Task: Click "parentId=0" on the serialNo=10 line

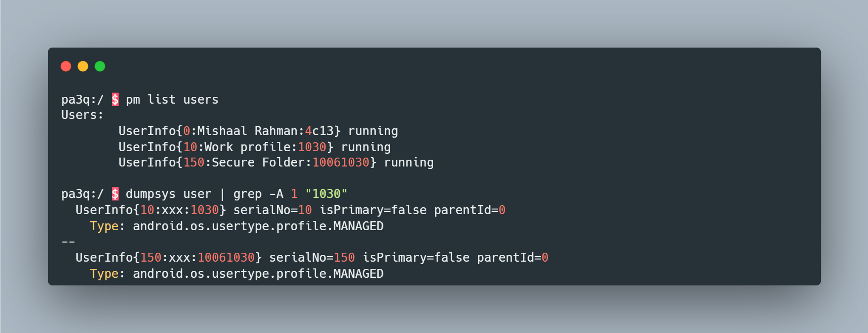Action: point(469,210)
